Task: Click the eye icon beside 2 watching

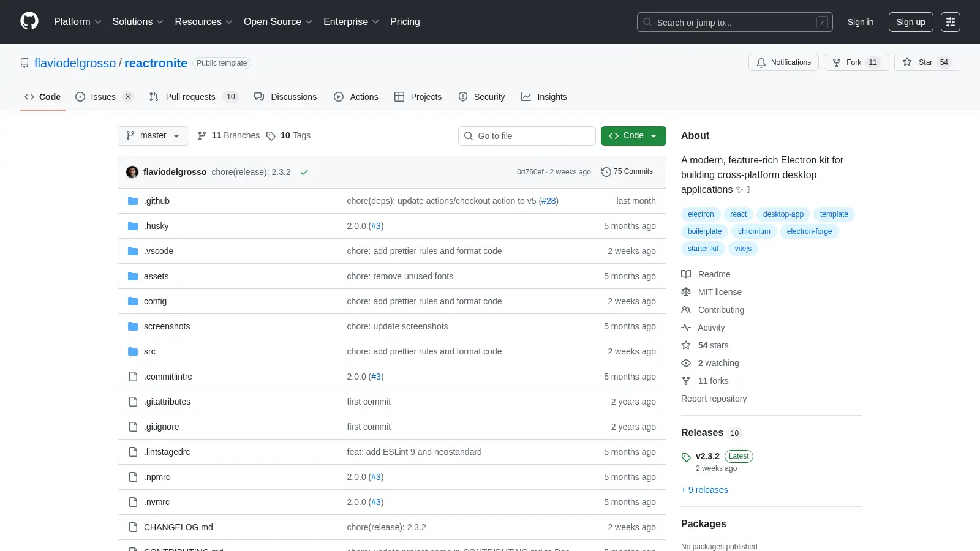Action: coord(686,363)
